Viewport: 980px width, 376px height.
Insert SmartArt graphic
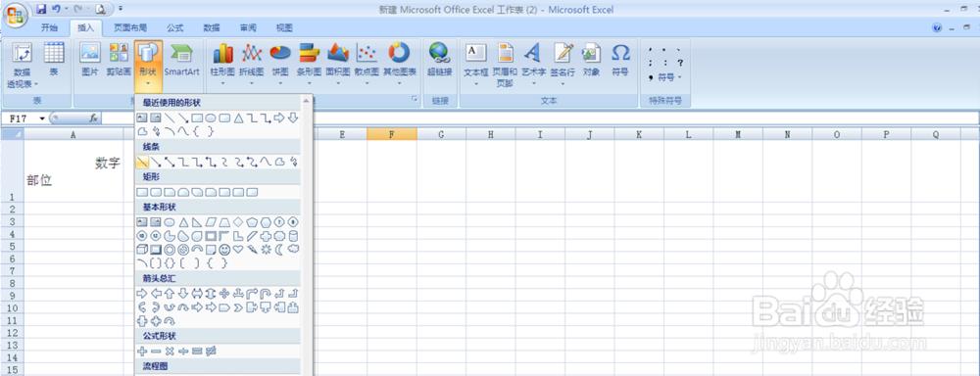point(181,60)
